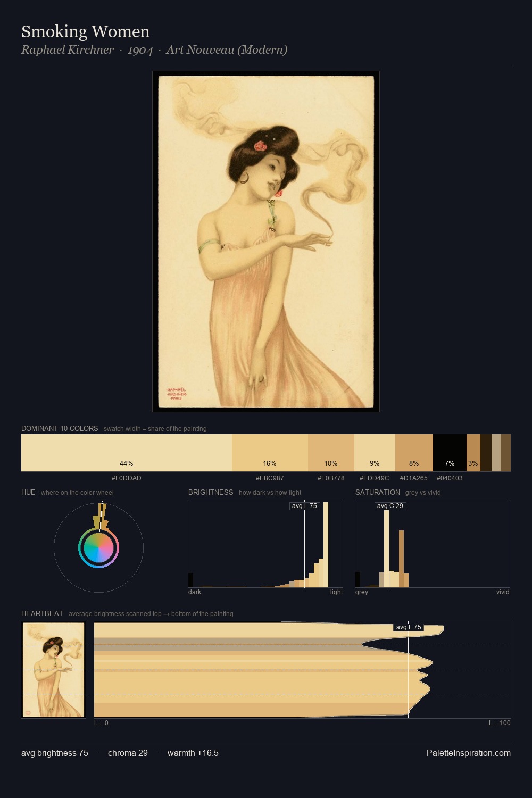Click the 'dark' brightness axis label
This screenshot has width=532, height=798.
tap(195, 592)
